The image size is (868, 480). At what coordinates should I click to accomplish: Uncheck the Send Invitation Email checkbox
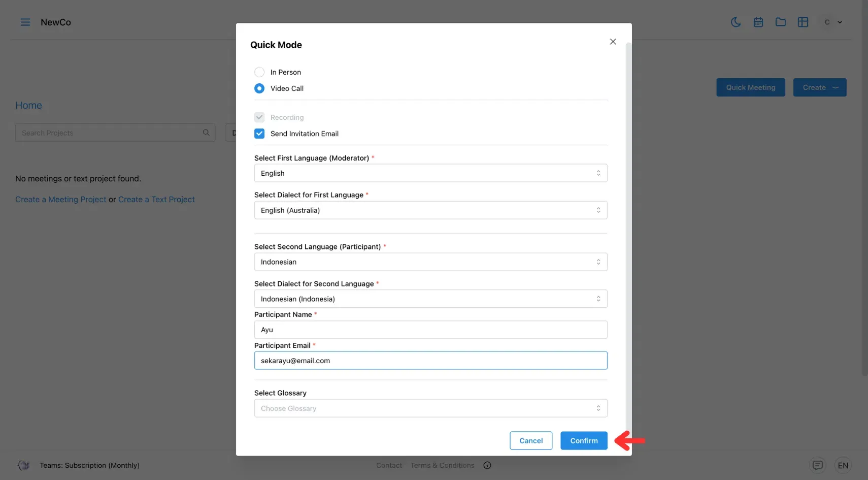click(x=259, y=133)
